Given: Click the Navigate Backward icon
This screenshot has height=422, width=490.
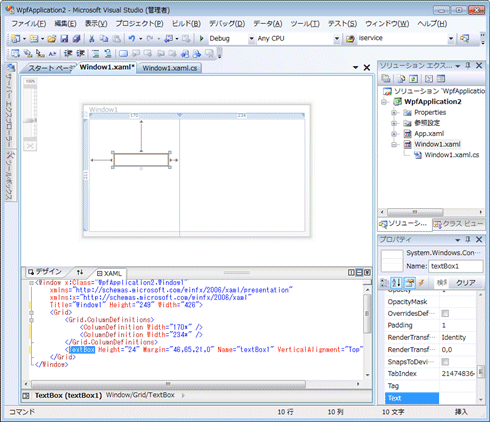Looking at the screenshot, I should 169,39.
